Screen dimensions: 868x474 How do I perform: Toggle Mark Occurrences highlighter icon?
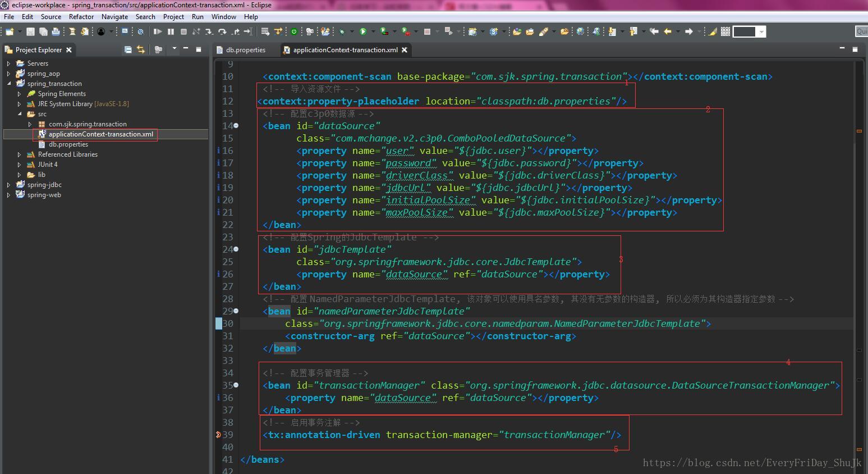pos(713,31)
